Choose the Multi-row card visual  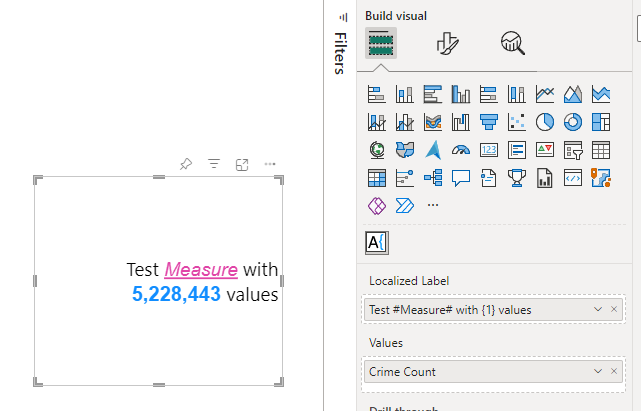point(517,150)
